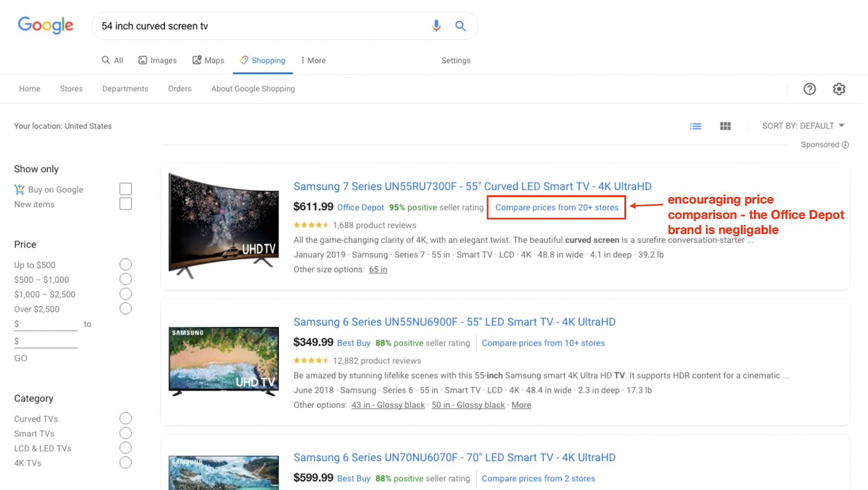Open the Images tab
The width and height of the screenshot is (868, 490).
[x=158, y=60]
